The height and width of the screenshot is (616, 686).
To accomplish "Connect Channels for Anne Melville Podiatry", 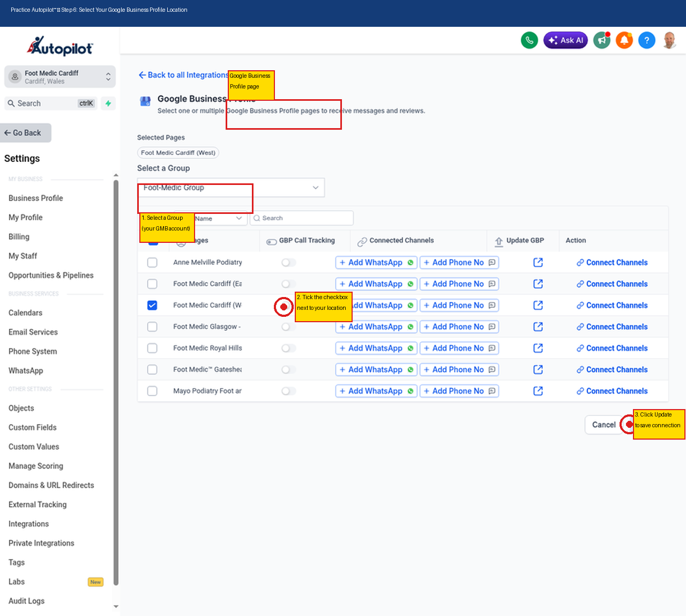I will (612, 263).
